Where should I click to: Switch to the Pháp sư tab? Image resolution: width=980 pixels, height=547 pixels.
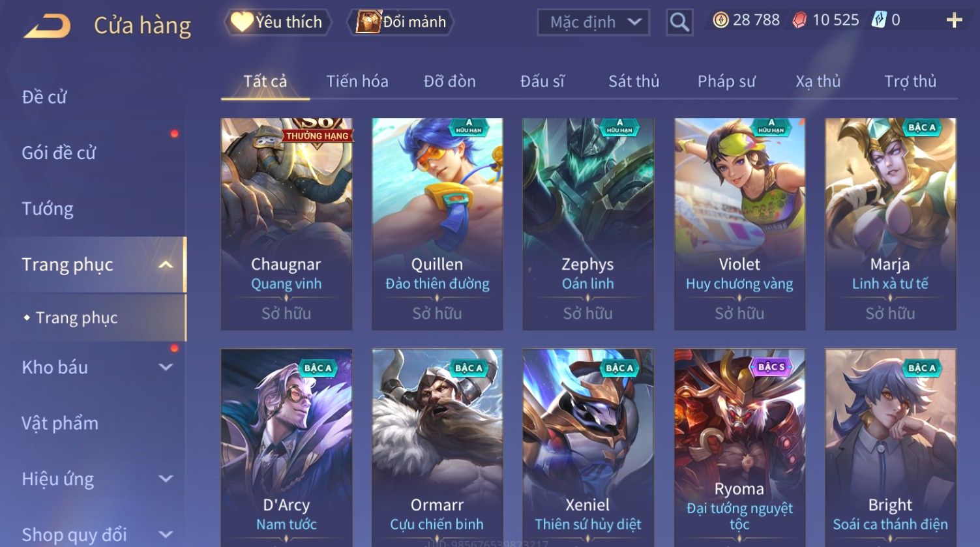pos(726,81)
